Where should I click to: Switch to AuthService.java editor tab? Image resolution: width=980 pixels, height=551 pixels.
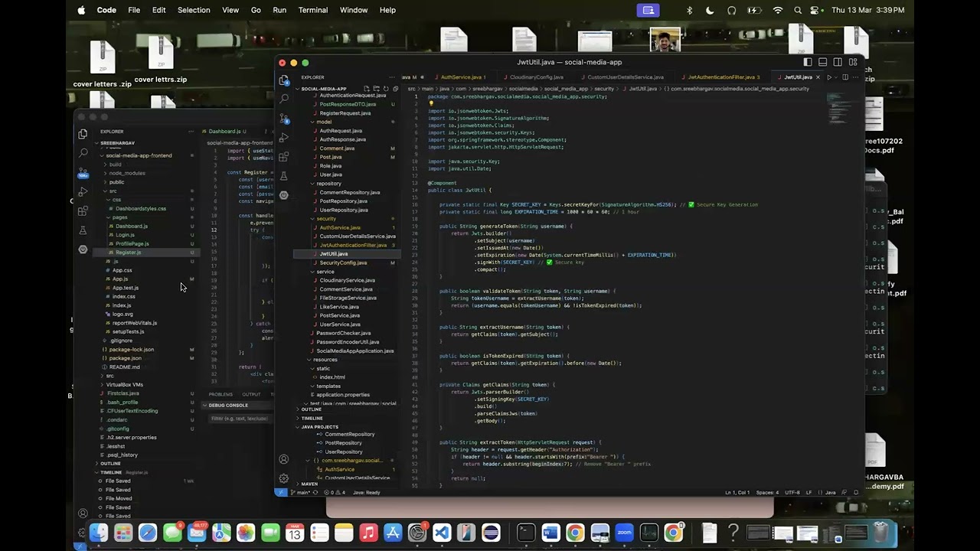coord(462,77)
